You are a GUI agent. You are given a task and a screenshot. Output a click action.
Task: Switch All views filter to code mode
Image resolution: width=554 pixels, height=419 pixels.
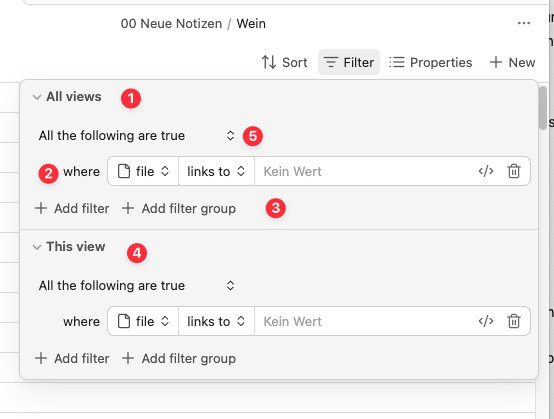486,171
